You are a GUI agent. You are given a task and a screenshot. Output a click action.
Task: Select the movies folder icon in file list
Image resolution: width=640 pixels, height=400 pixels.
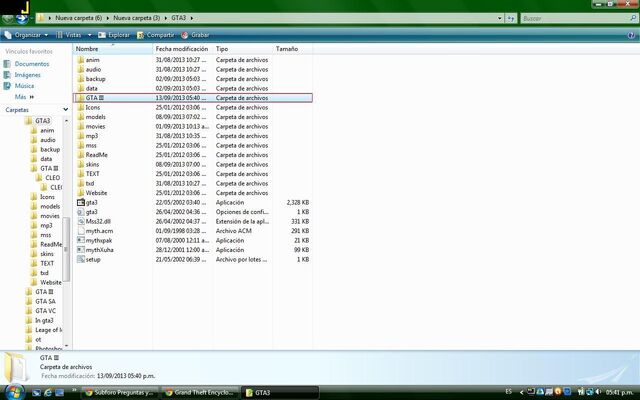tap(80, 127)
